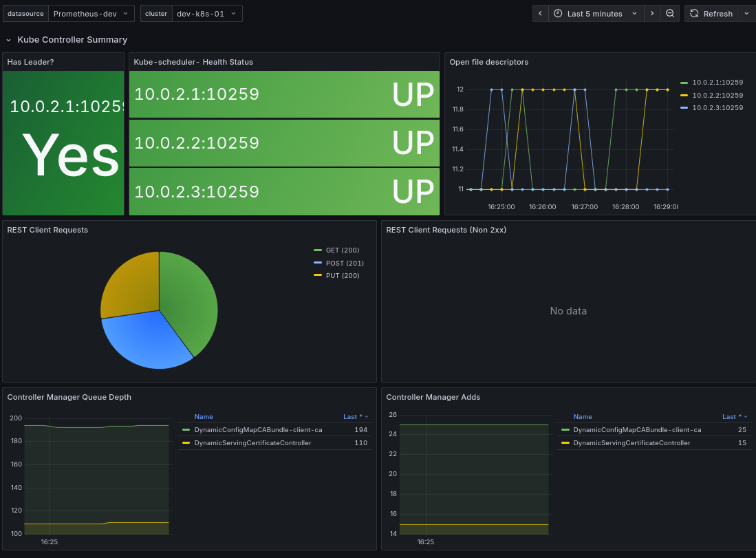Click the 110 value in Queue Depth legend
This screenshot has height=558, width=756.
tap(360, 442)
